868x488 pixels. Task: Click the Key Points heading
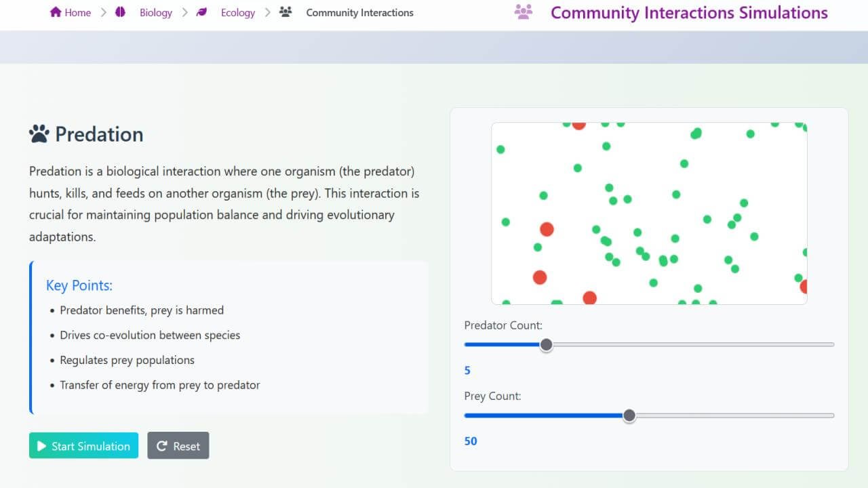pyautogui.click(x=79, y=285)
